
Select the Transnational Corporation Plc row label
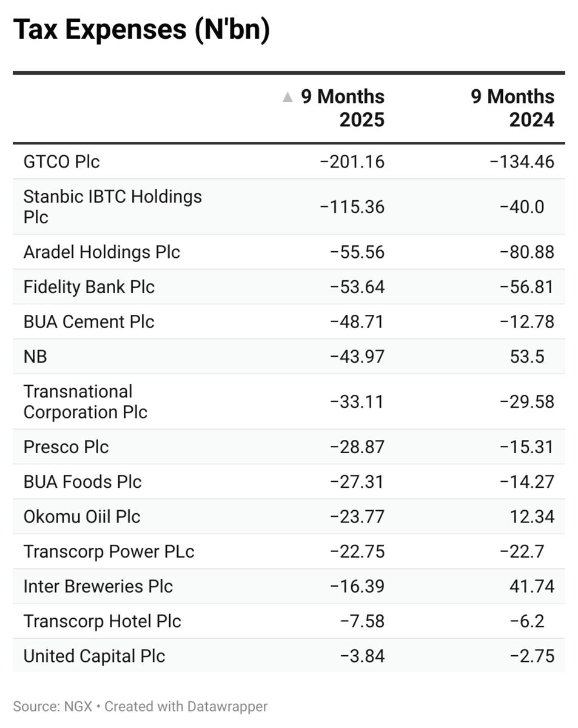point(85,402)
